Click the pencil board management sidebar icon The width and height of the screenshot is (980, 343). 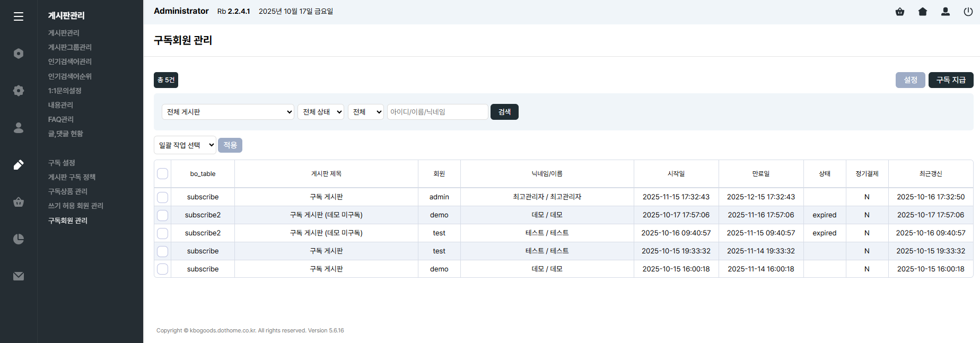[19, 165]
